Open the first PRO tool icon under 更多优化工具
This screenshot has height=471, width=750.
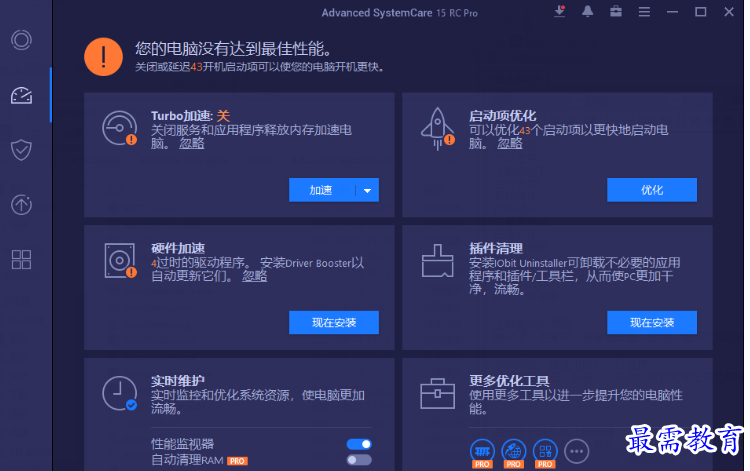coord(482,451)
